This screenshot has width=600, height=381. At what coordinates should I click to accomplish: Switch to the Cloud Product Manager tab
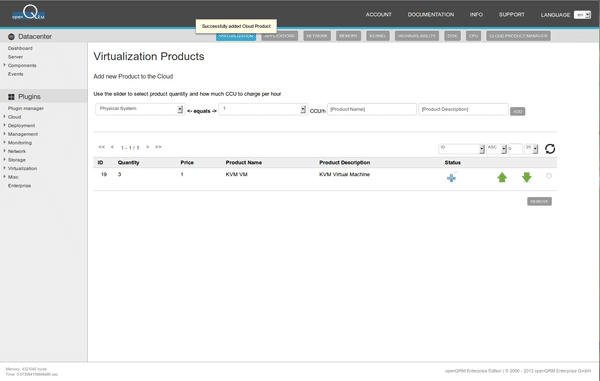pos(518,36)
